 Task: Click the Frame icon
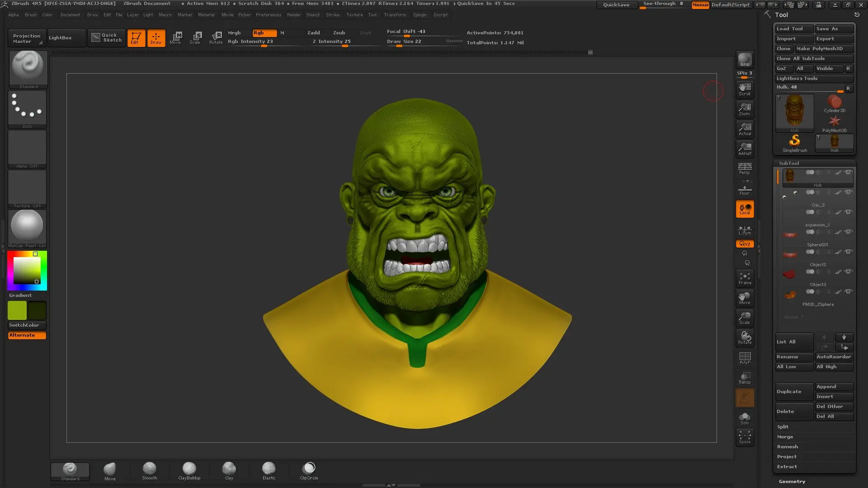pyautogui.click(x=745, y=278)
